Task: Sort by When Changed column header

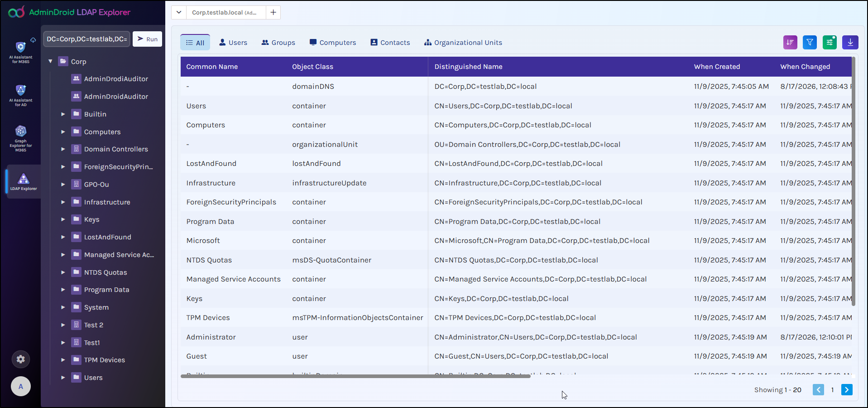Action: [x=805, y=67]
